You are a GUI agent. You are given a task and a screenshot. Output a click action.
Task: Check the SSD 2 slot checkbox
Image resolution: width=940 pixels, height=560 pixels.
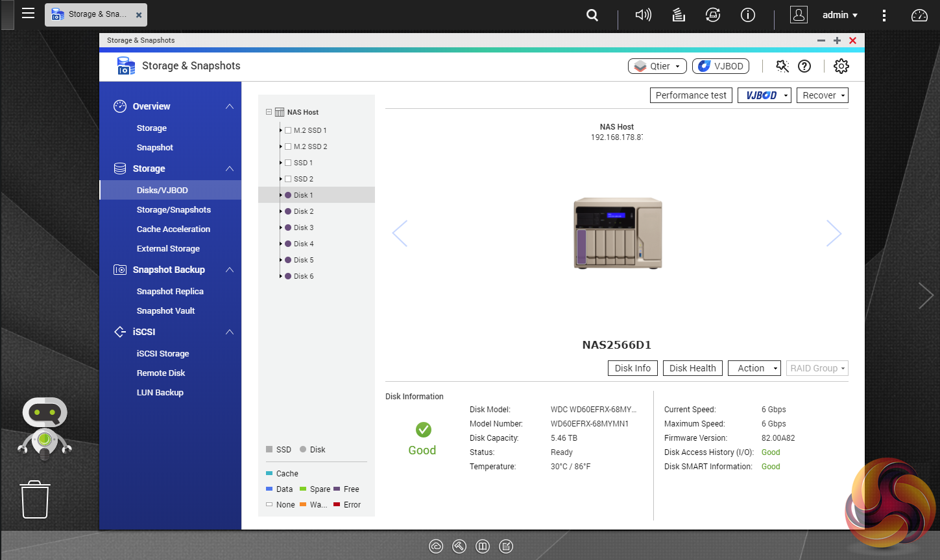point(288,179)
